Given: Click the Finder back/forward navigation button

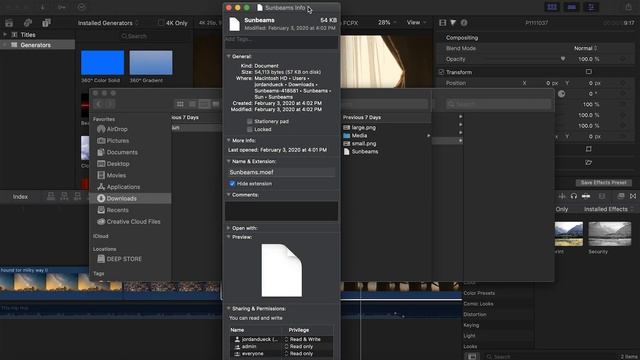Looking at the screenshot, I should click(x=104, y=104).
